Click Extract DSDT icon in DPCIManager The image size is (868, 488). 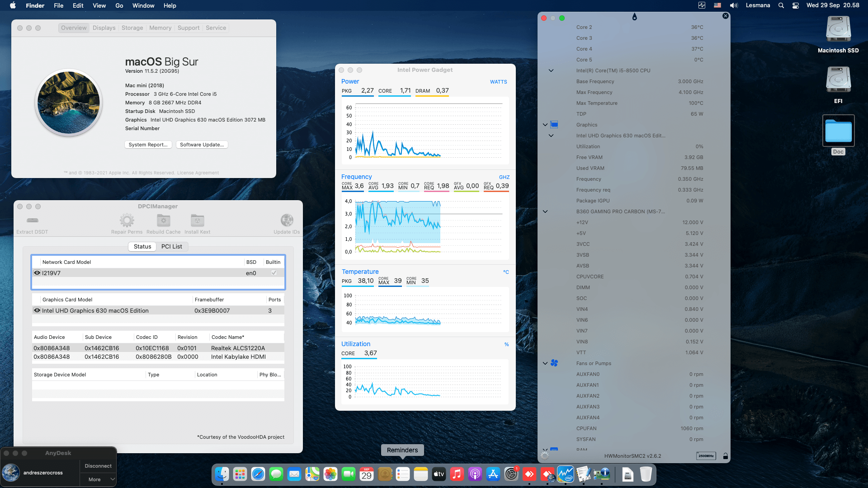pyautogui.click(x=33, y=221)
